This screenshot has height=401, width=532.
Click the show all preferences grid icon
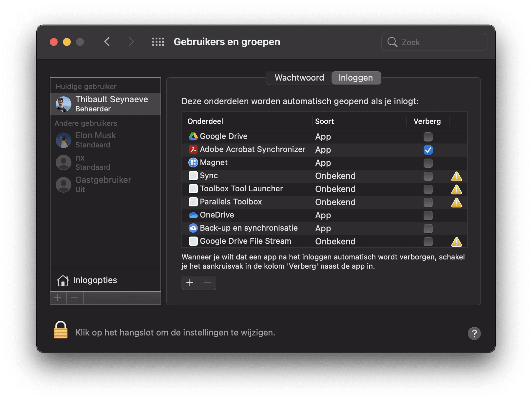tap(158, 42)
